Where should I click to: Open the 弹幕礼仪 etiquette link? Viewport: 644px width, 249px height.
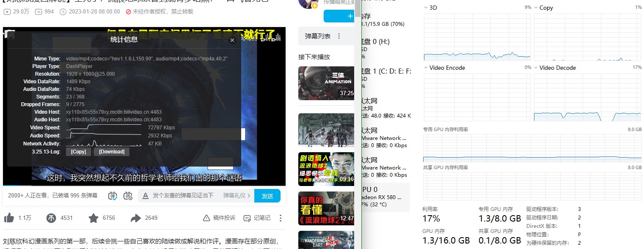237,196
